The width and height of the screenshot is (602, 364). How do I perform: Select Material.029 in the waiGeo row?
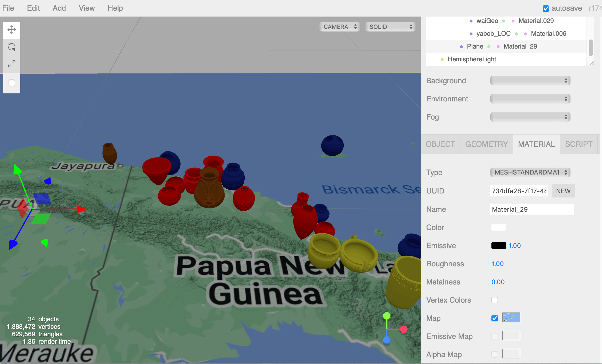(x=536, y=21)
